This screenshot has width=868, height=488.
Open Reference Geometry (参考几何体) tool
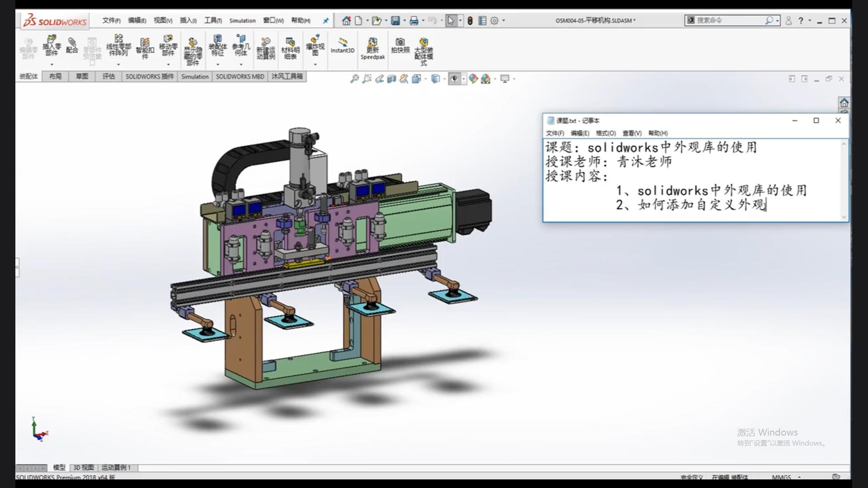[241, 46]
